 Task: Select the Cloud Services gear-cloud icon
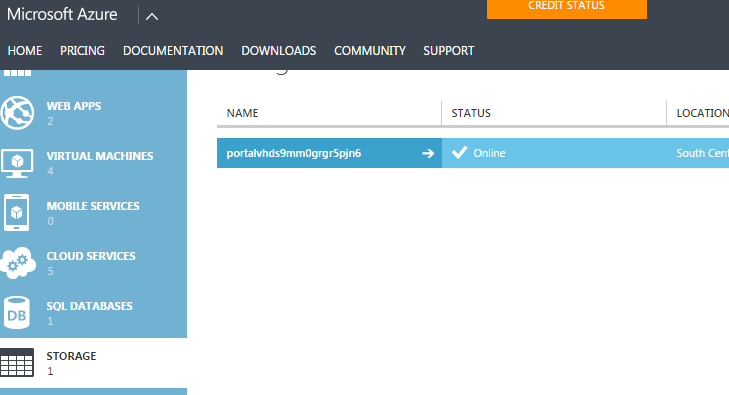[x=18, y=263]
